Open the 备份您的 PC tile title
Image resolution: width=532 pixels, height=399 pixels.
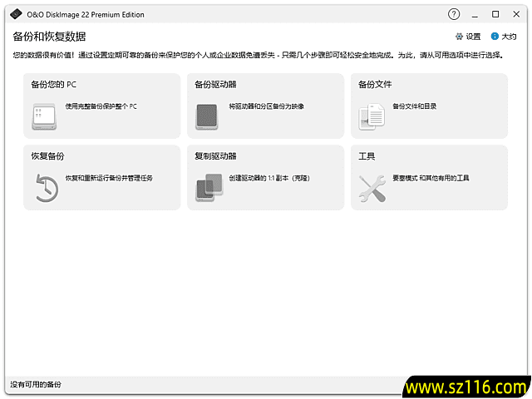(x=54, y=85)
